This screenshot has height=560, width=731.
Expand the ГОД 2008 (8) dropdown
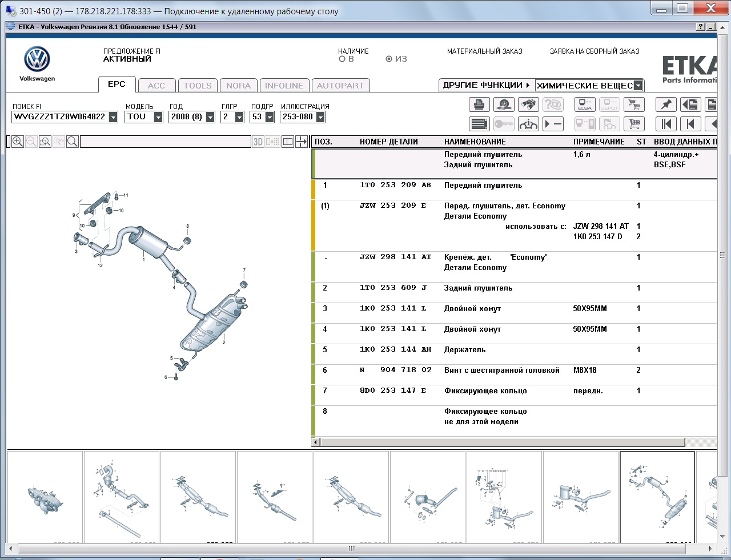[x=210, y=117]
